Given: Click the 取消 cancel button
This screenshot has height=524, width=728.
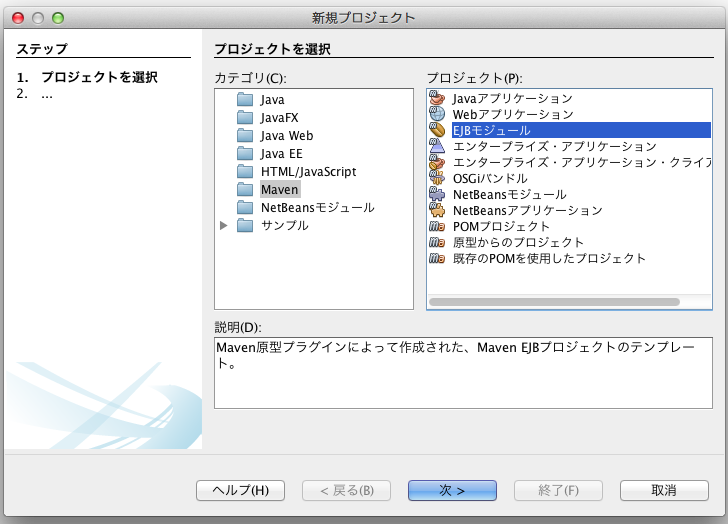Looking at the screenshot, I should (x=664, y=490).
